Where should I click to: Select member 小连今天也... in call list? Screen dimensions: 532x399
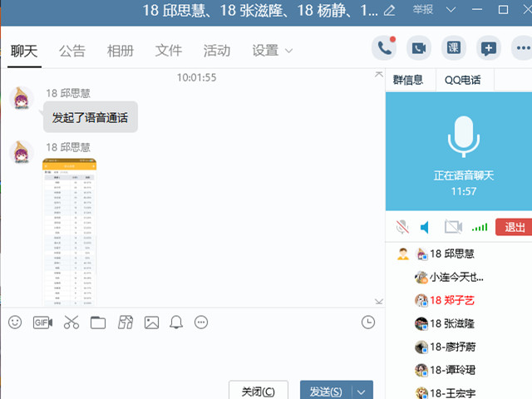click(449, 277)
